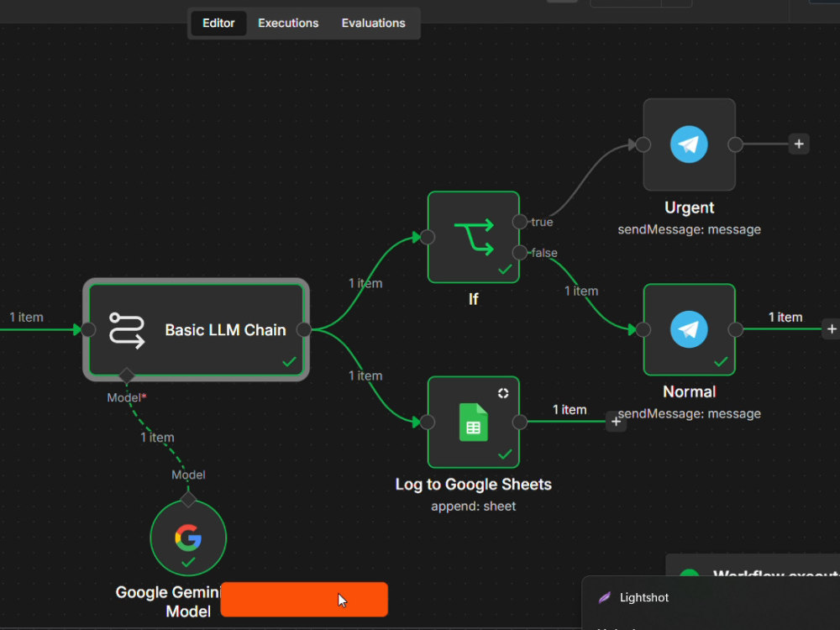The height and width of the screenshot is (630, 840).
Task: Add node after Google Sheets output
Action: 616,423
